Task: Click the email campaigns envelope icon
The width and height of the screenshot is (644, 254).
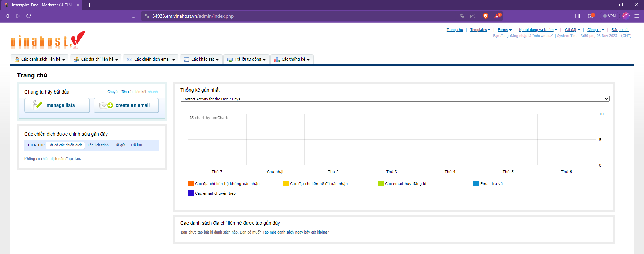Action: coord(129,59)
